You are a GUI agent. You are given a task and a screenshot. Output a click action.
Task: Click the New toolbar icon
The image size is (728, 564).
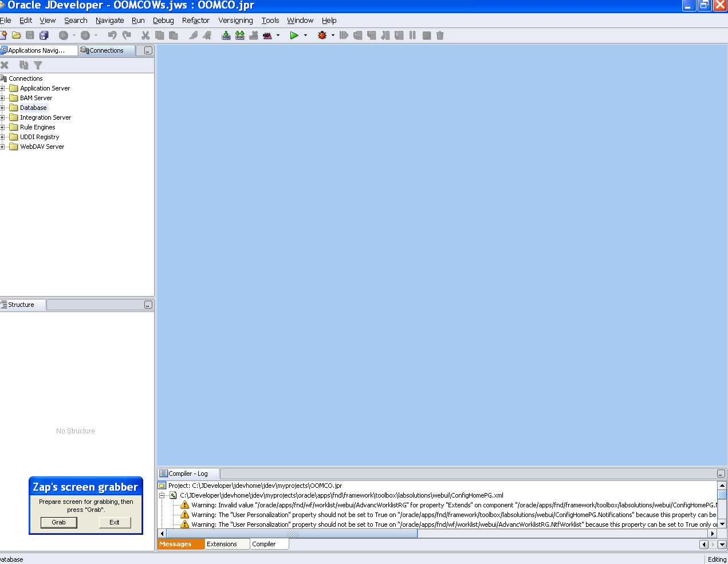pyautogui.click(x=3, y=36)
